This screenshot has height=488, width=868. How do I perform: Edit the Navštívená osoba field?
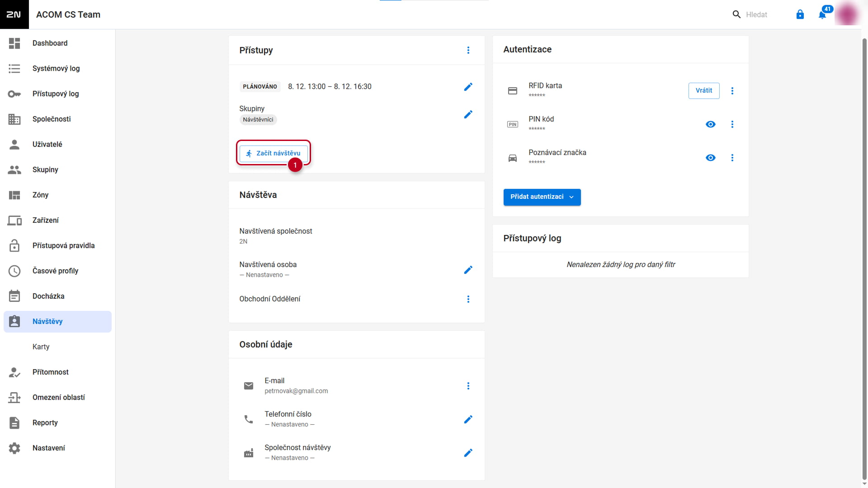click(x=468, y=270)
